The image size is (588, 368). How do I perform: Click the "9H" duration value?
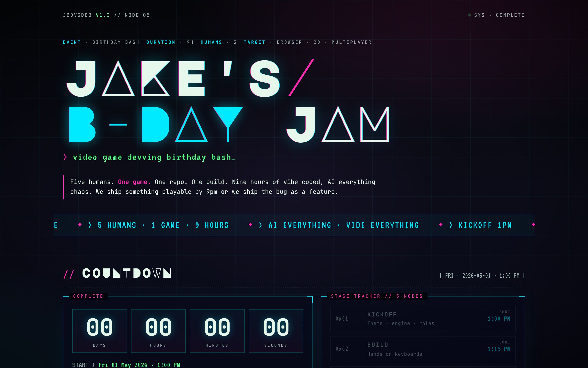190,42
